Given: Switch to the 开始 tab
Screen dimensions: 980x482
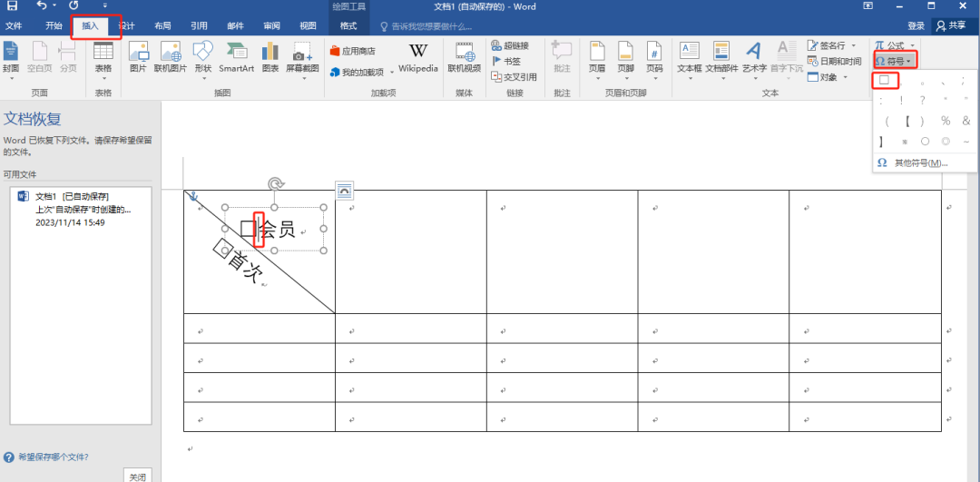Looking at the screenshot, I should (54, 26).
